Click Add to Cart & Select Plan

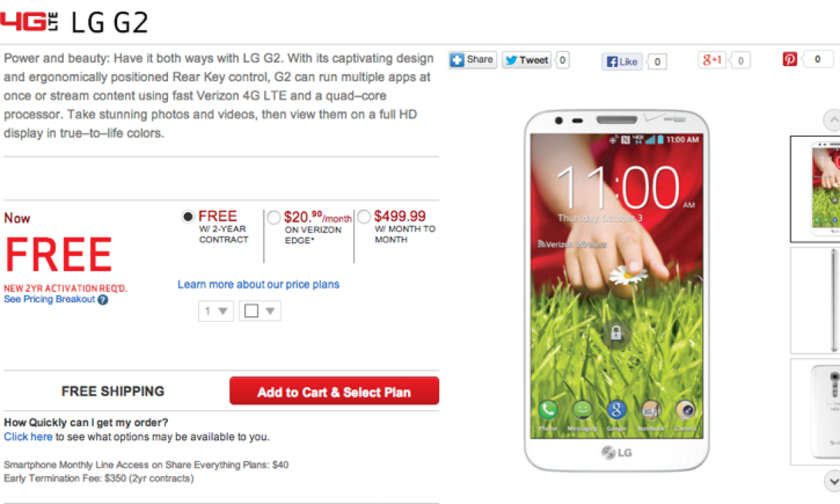pos(334,391)
